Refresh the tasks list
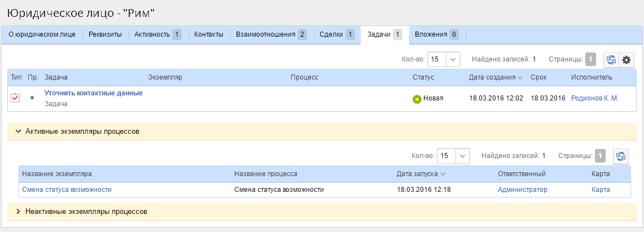 click(611, 60)
